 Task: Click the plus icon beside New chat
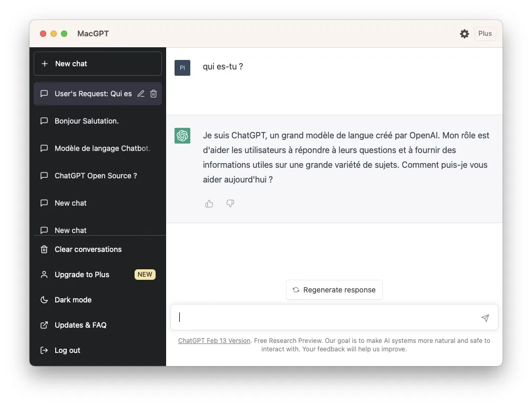45,64
